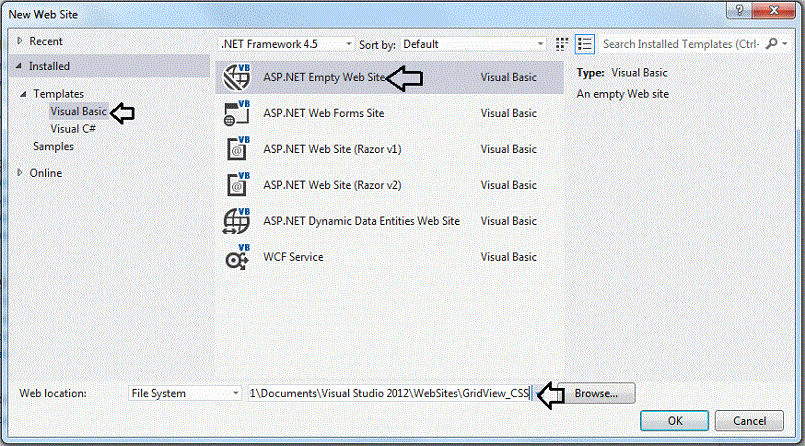Screen dimensions: 805x446
Task: Select Visual C# in the templates tree
Action: click(x=73, y=129)
